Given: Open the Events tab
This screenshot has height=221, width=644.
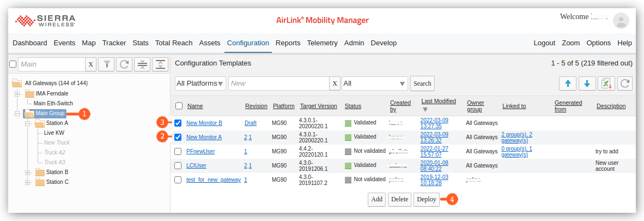Looking at the screenshot, I should click(64, 43).
